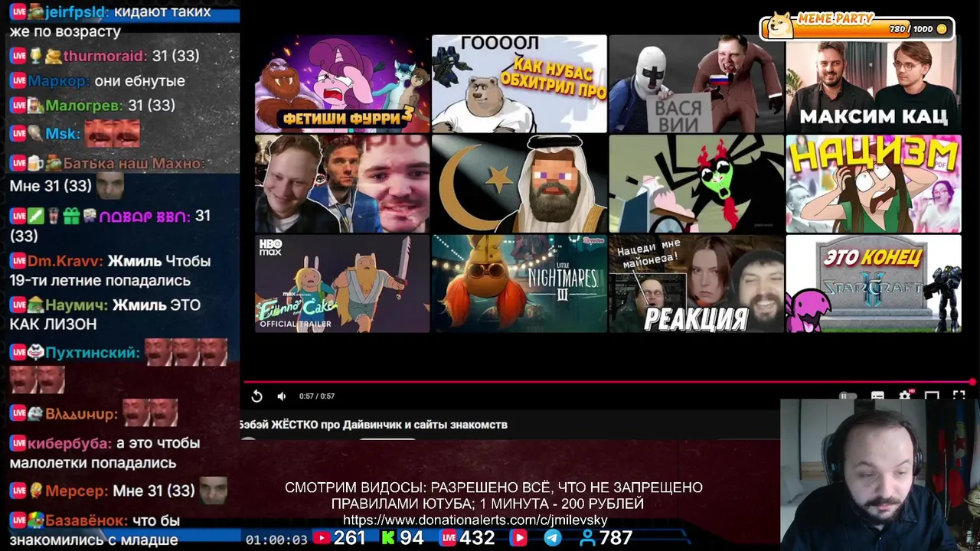Click the green Kick viewer icon
Viewport: 980px width, 551px height.
click(x=388, y=539)
